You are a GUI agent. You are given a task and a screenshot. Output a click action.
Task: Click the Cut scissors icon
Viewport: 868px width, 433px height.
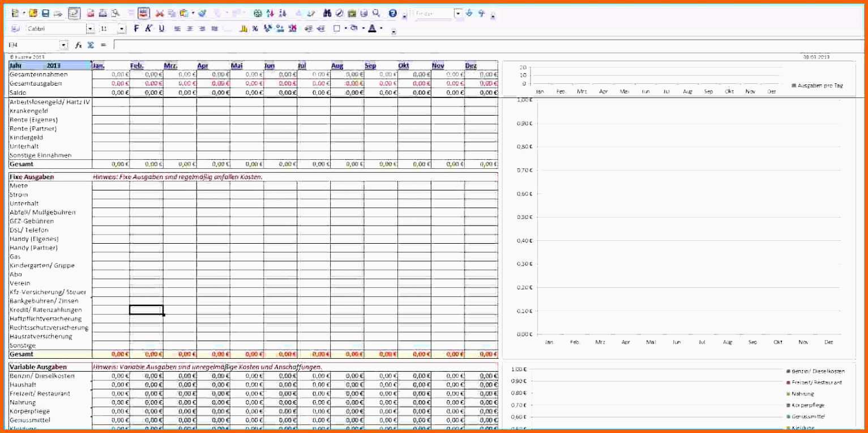[159, 13]
